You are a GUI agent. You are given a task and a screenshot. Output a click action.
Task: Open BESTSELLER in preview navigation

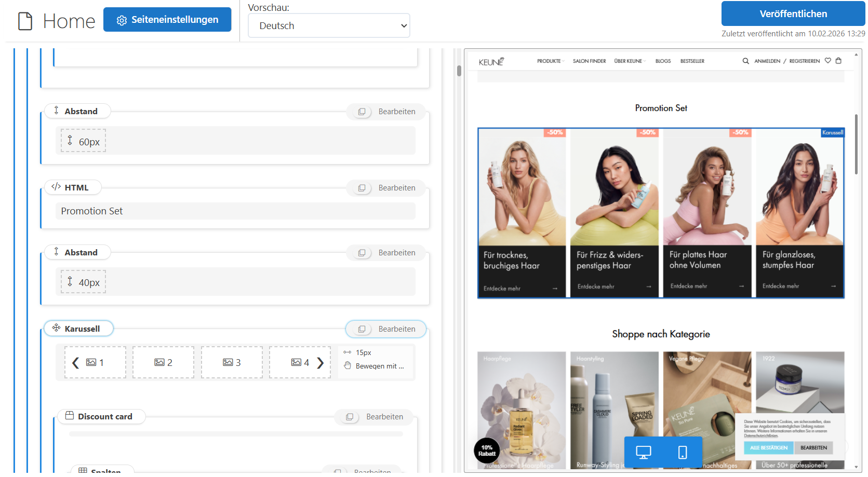point(692,61)
